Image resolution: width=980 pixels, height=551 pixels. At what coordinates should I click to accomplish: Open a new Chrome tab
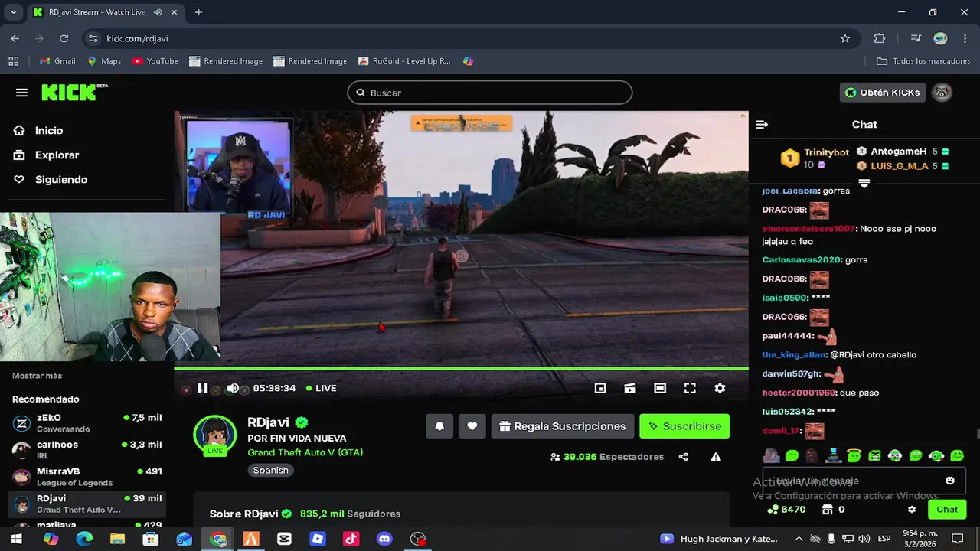pos(198,12)
